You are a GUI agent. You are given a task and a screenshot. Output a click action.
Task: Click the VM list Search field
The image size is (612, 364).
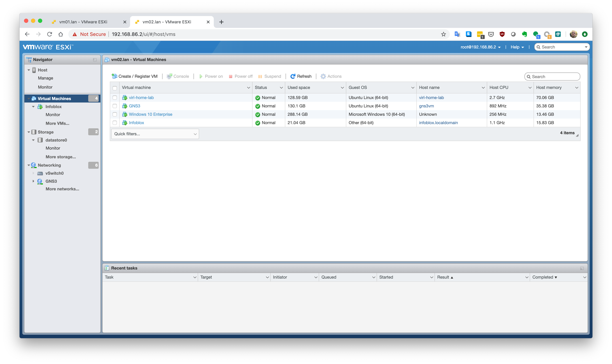pos(552,77)
